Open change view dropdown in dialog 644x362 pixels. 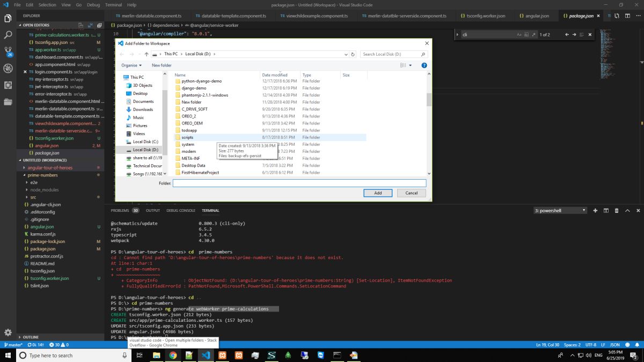(411, 65)
